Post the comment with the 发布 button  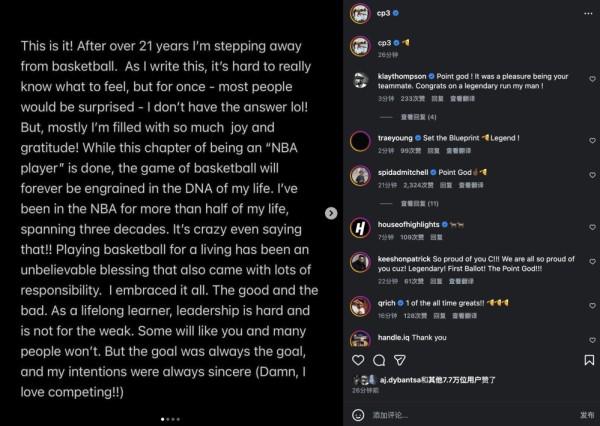[587, 413]
